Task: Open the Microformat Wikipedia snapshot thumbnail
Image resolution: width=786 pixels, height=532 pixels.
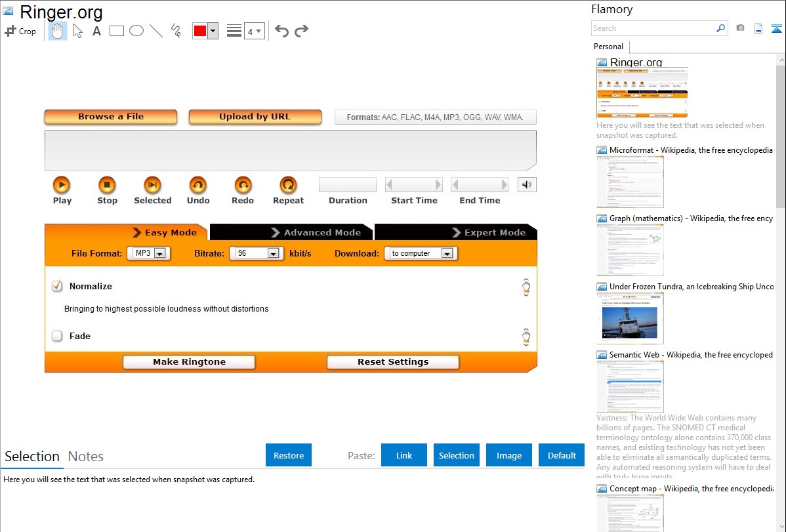Action: click(x=630, y=182)
